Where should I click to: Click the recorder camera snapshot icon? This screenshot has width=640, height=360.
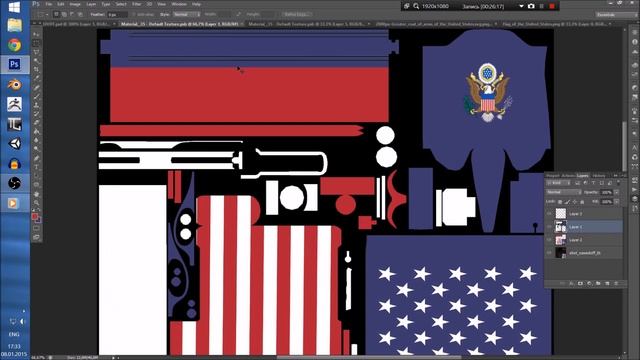click(x=531, y=6)
